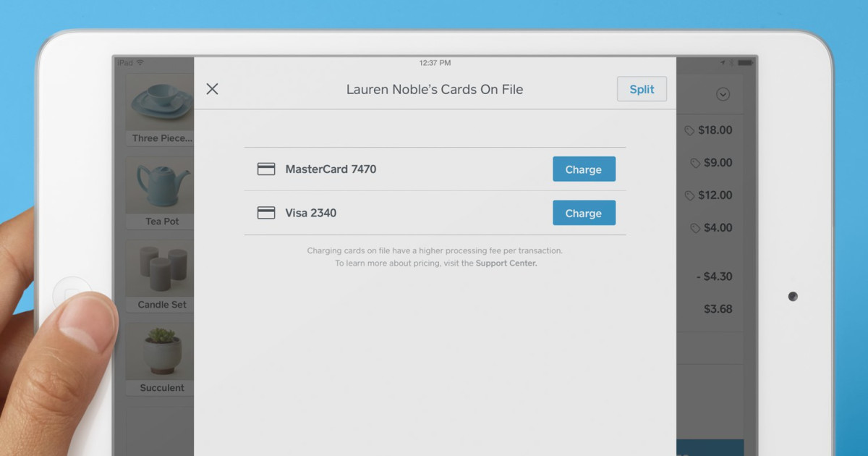Charge MasterCard 7470

click(x=584, y=169)
